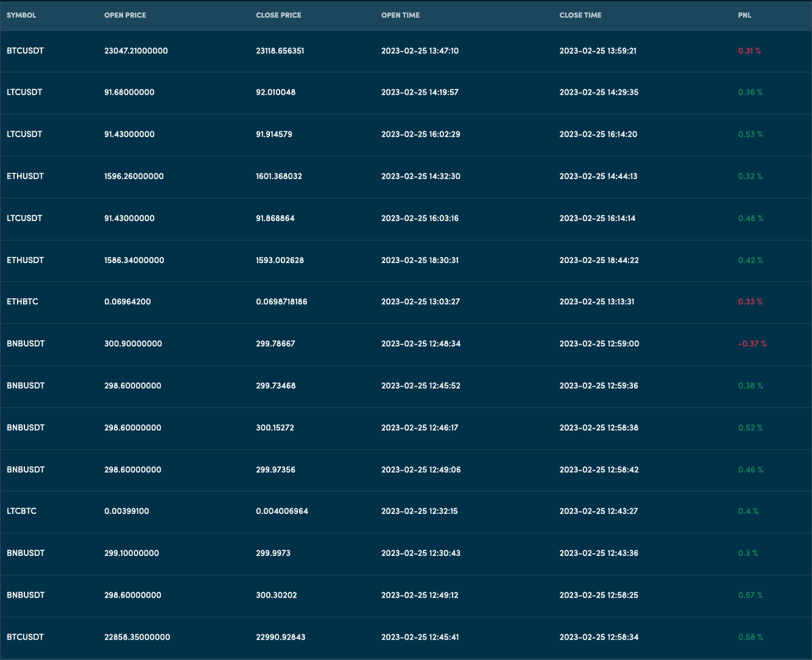The image size is (812, 660).
Task: Click the SYMBOL column header
Action: click(x=21, y=15)
